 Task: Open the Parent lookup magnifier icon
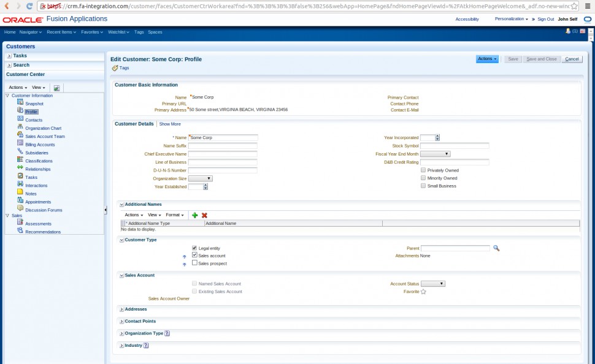(x=496, y=248)
